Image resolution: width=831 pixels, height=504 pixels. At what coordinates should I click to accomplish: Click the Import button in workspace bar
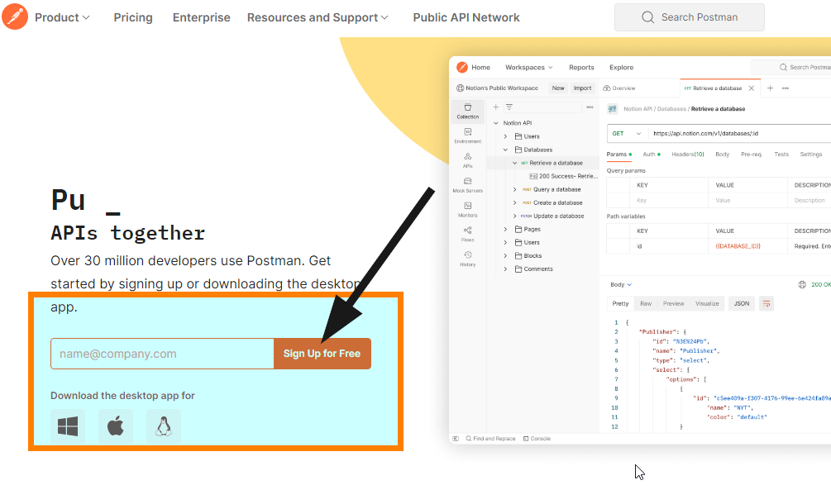[582, 88]
